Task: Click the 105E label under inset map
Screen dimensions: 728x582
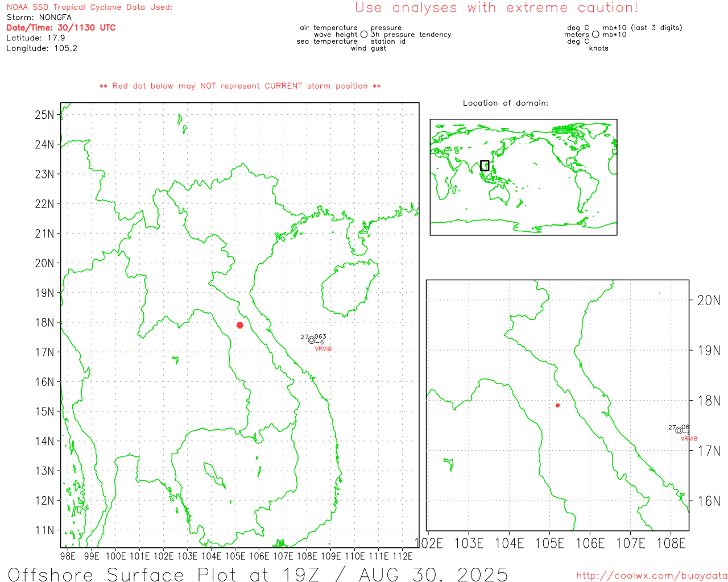Action: tap(550, 543)
